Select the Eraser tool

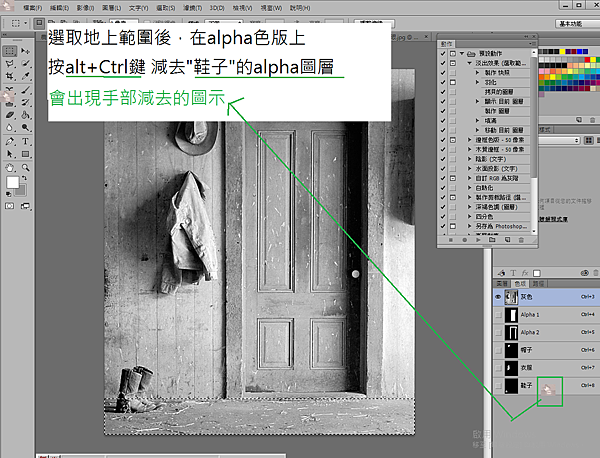(x=10, y=115)
